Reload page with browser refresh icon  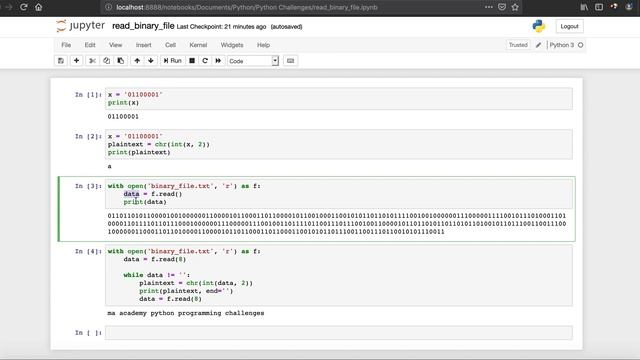(x=24, y=7)
